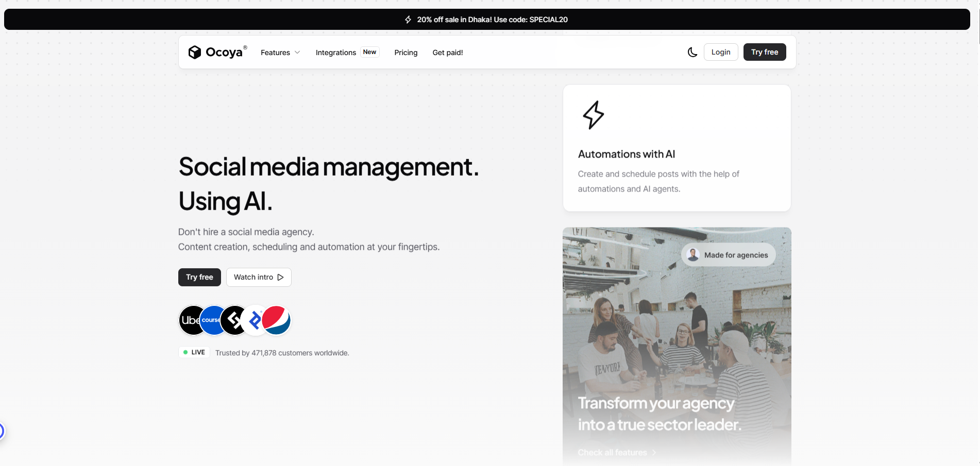Click "Don't hire a social media agency." text

246,232
